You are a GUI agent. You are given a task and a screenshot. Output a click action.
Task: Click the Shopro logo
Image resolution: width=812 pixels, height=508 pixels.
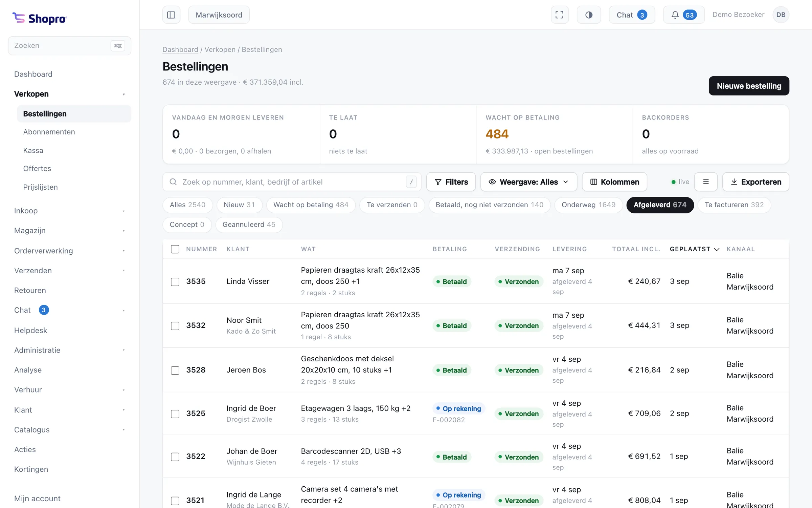coord(40,18)
